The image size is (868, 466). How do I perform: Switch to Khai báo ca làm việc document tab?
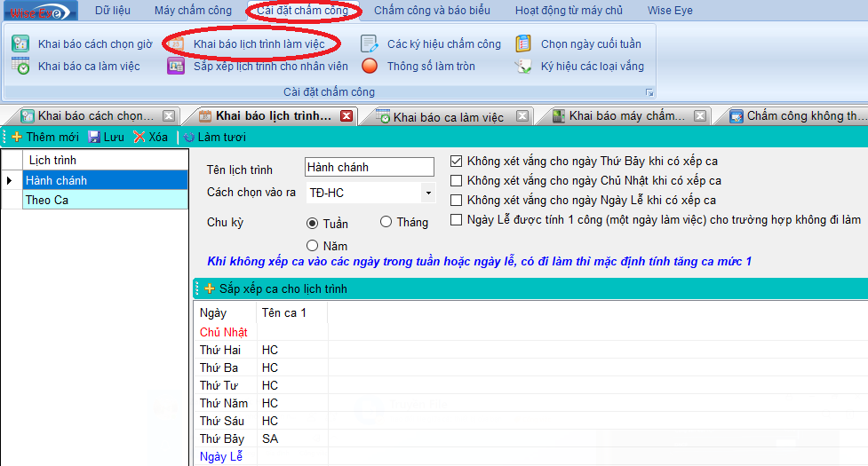point(449,116)
